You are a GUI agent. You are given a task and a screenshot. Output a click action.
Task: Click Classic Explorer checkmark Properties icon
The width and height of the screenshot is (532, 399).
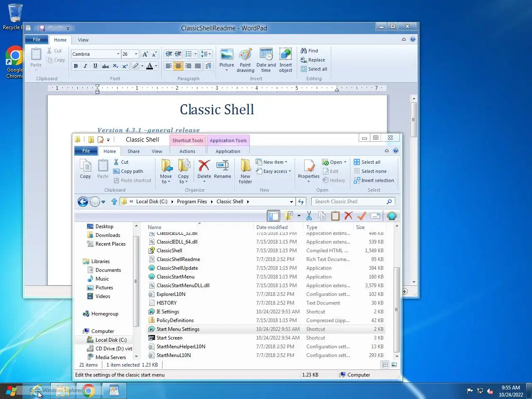[x=362, y=216]
